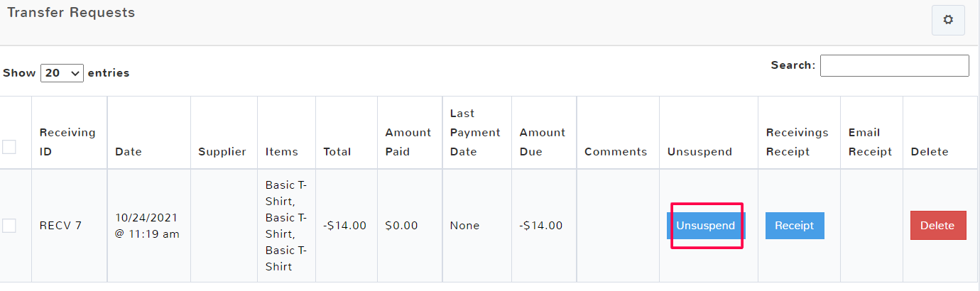The width and height of the screenshot is (980, 291).
Task: Sort by Total column header
Action: (337, 151)
